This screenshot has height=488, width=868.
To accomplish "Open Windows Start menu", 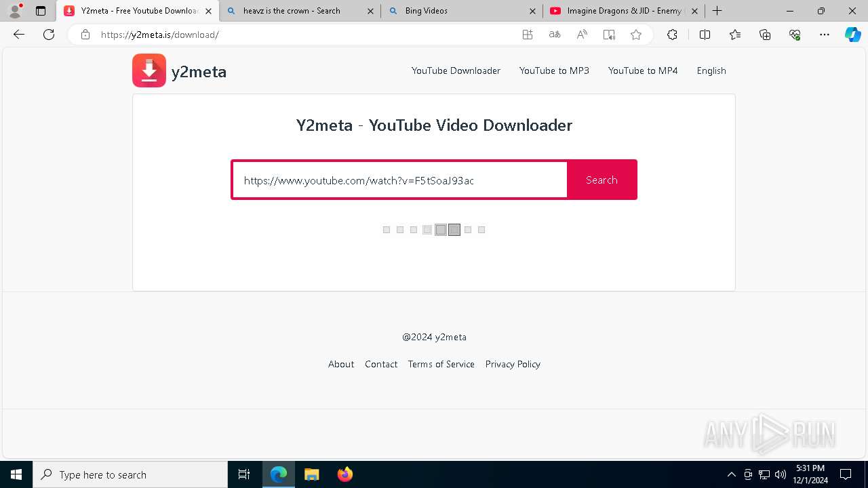I will (16, 474).
